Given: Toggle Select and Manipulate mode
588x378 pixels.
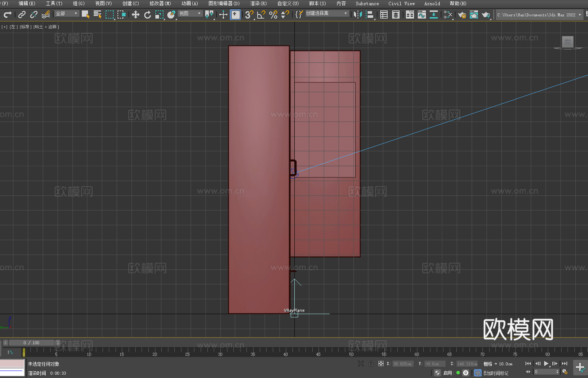Looking at the screenshot, I should point(223,14).
